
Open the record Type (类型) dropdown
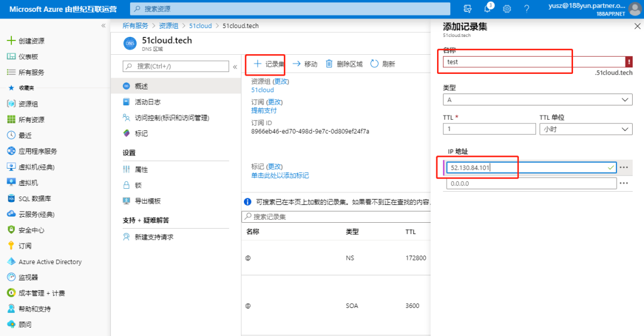(x=537, y=99)
